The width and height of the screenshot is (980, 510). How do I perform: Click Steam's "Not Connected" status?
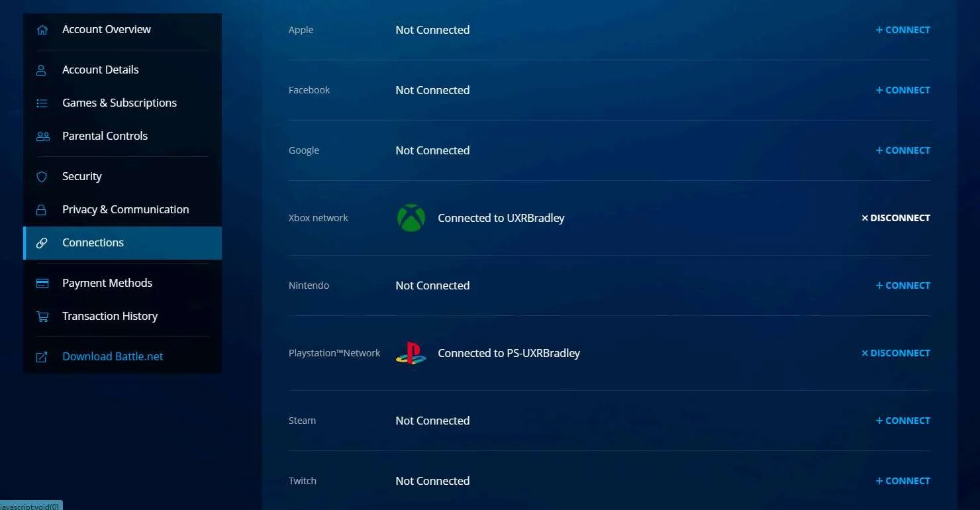[433, 421]
